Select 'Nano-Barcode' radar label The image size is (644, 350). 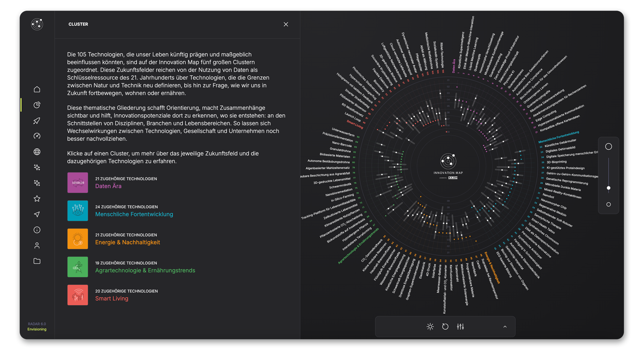(x=342, y=144)
